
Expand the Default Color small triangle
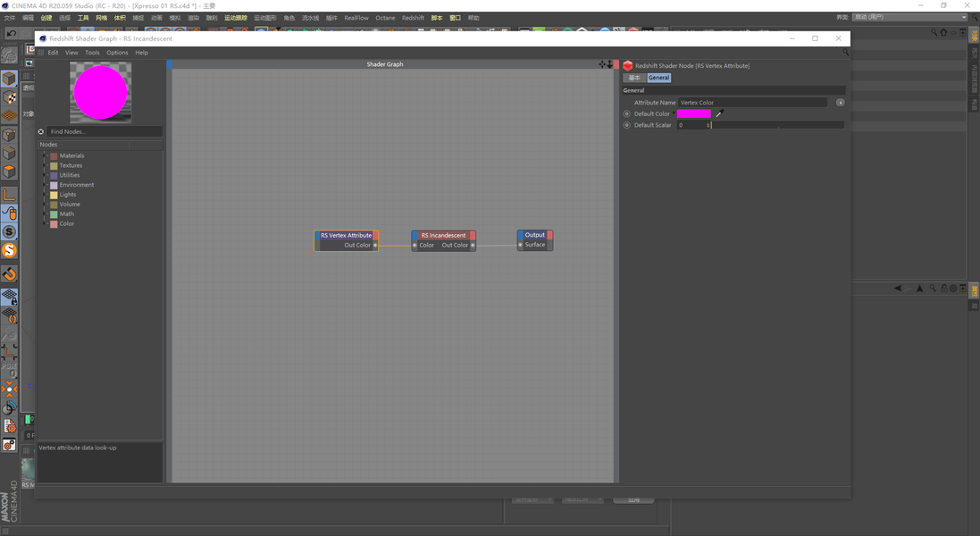pos(674,113)
